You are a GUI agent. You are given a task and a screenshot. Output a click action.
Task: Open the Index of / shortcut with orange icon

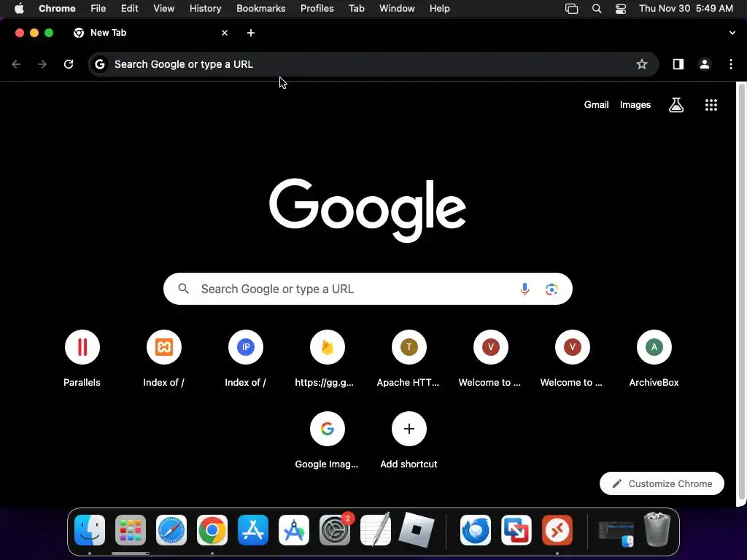[x=164, y=358]
